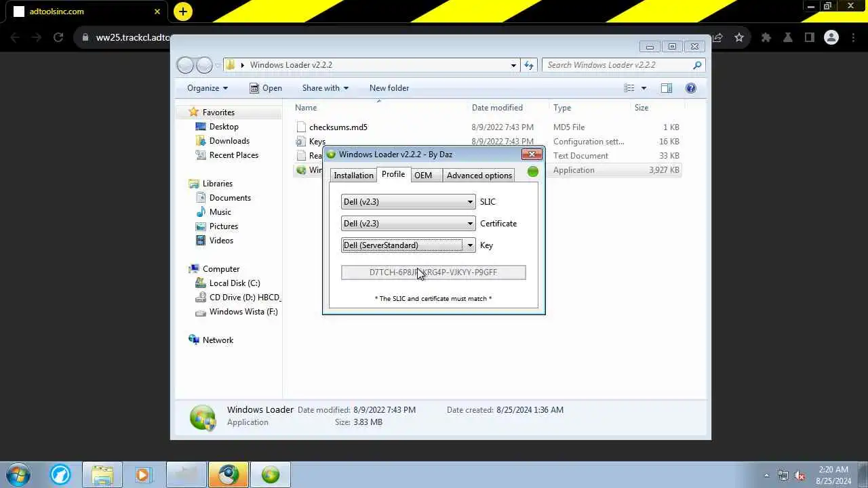Click the search magnifier icon in Explorer

click(697, 65)
